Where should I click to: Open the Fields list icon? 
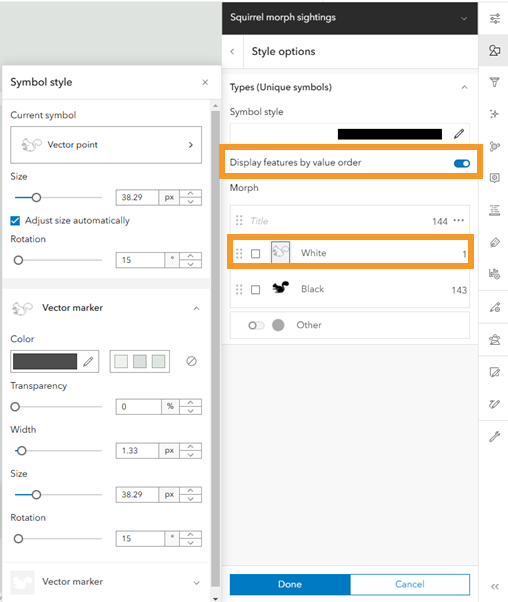pos(495,210)
